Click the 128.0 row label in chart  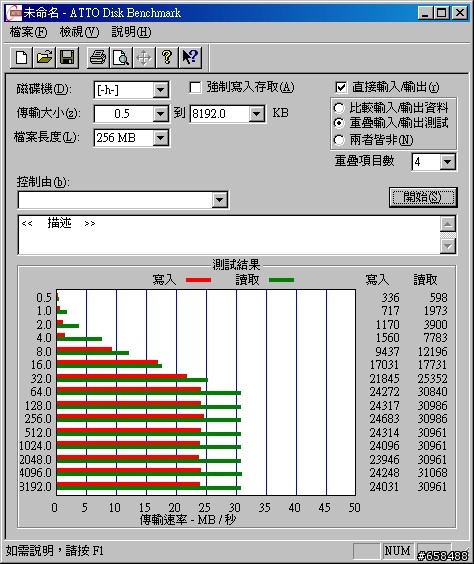(38, 406)
